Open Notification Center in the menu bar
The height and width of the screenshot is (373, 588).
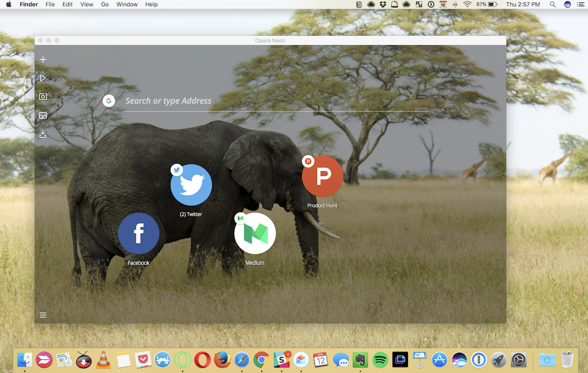[x=581, y=4]
